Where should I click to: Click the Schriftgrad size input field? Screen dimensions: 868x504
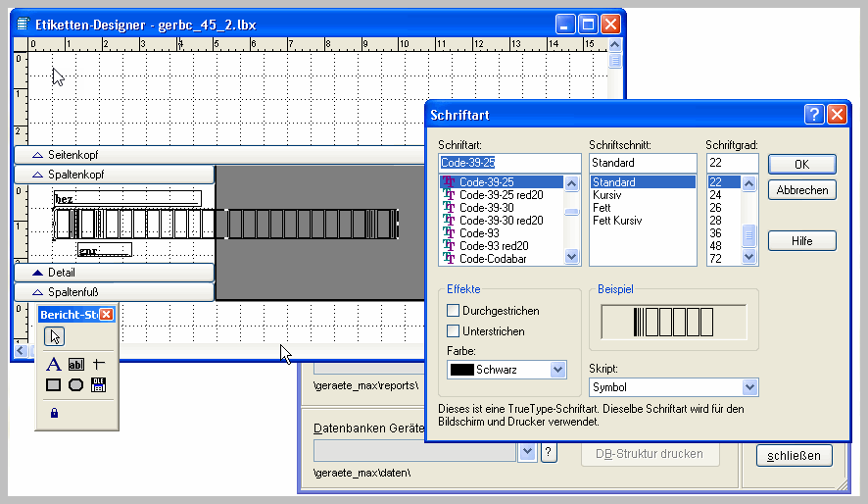coord(732,163)
